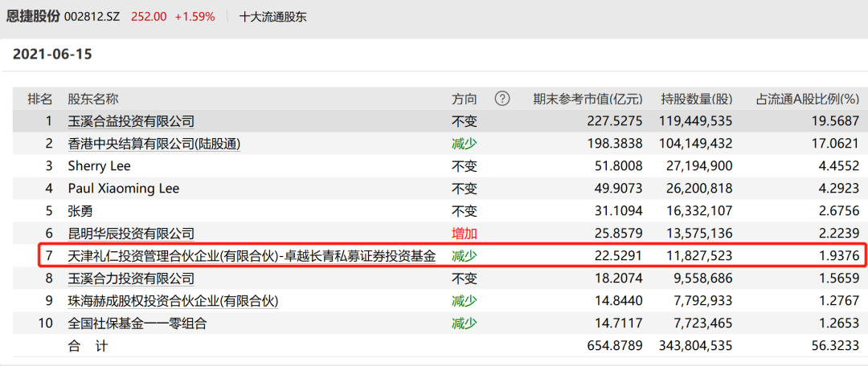Open shareholder 全国社保基金一一零组合
This screenshot has height=366, width=868.
tap(137, 323)
